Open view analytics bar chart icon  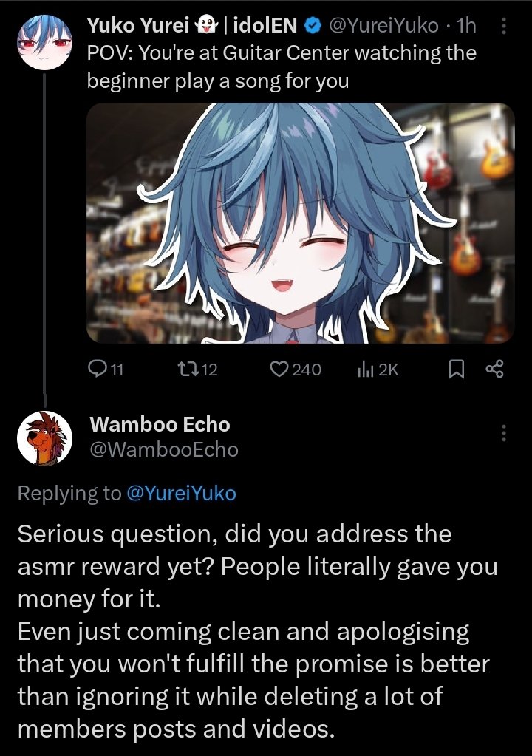pyautogui.click(x=366, y=370)
